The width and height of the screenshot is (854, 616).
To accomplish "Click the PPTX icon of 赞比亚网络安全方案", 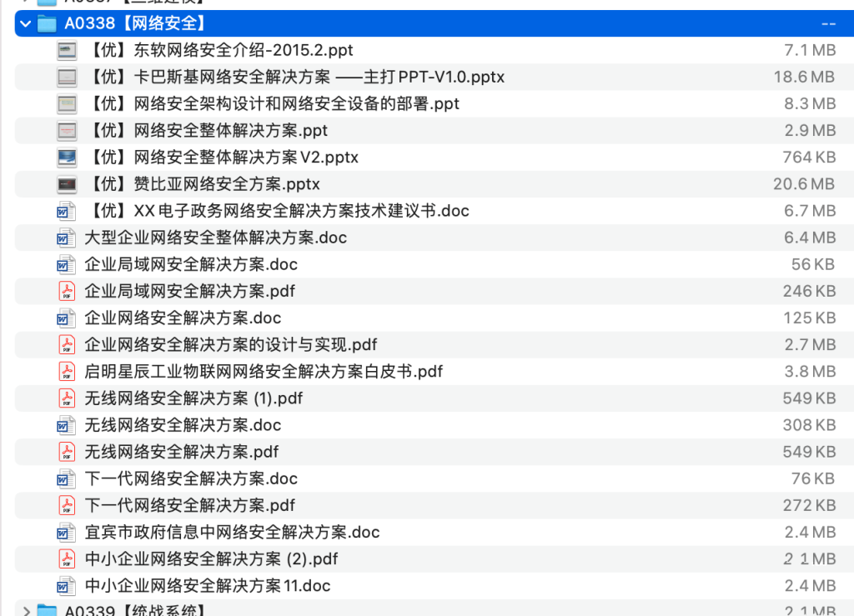I will point(66,183).
